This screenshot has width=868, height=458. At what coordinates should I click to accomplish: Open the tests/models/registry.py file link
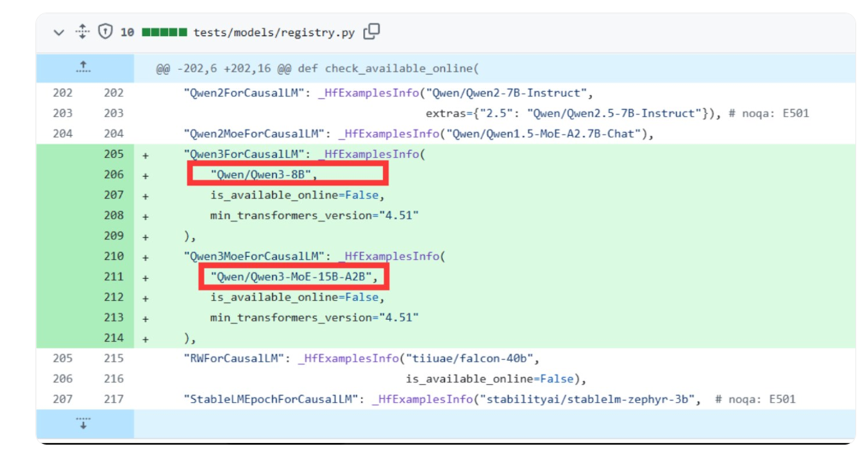coord(274,33)
